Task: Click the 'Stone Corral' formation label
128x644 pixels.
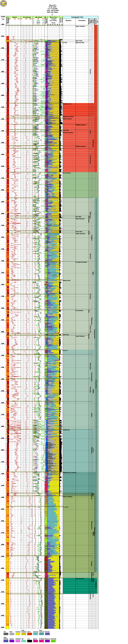Action: pyautogui.click(x=79, y=41)
